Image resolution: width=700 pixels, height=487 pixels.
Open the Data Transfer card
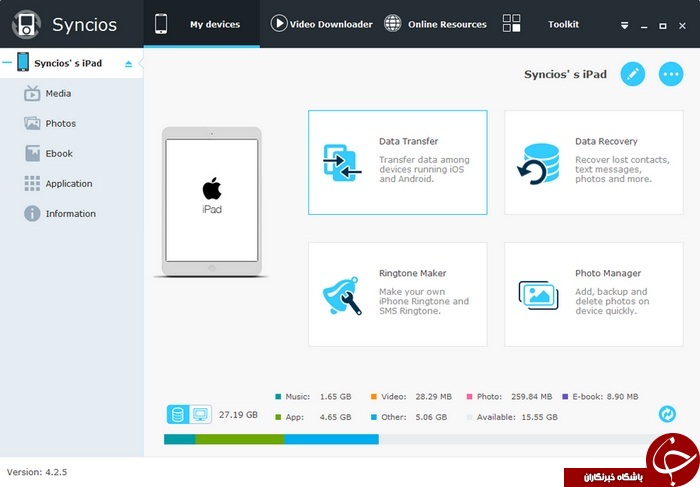397,162
